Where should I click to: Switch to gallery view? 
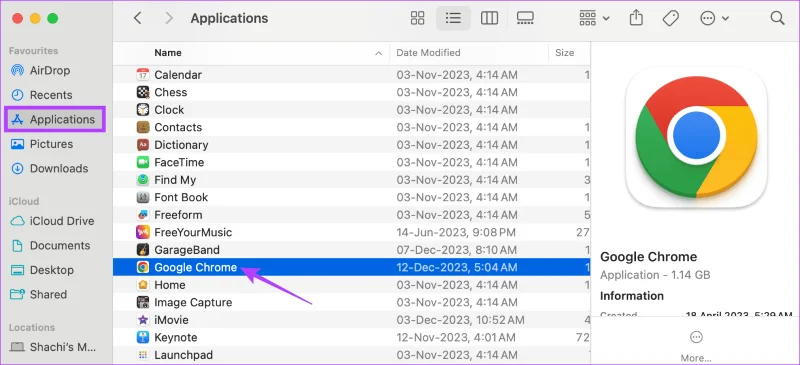525,18
